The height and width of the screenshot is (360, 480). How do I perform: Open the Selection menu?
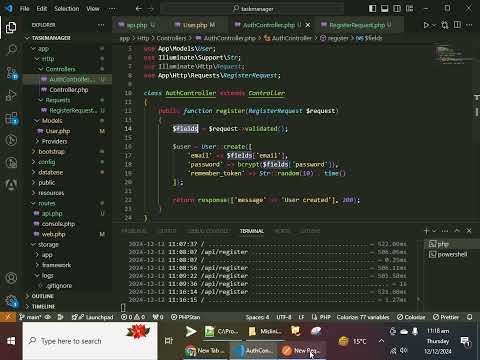pyautogui.click(x=67, y=9)
